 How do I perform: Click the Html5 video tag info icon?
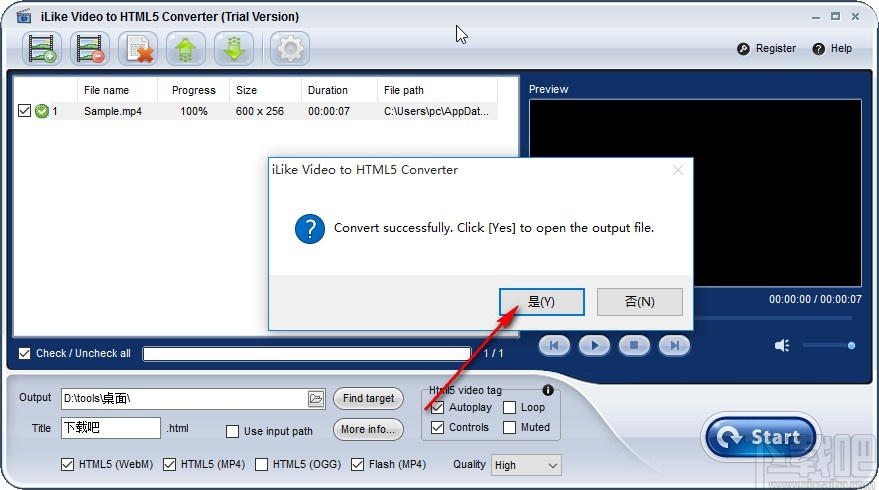pos(548,390)
